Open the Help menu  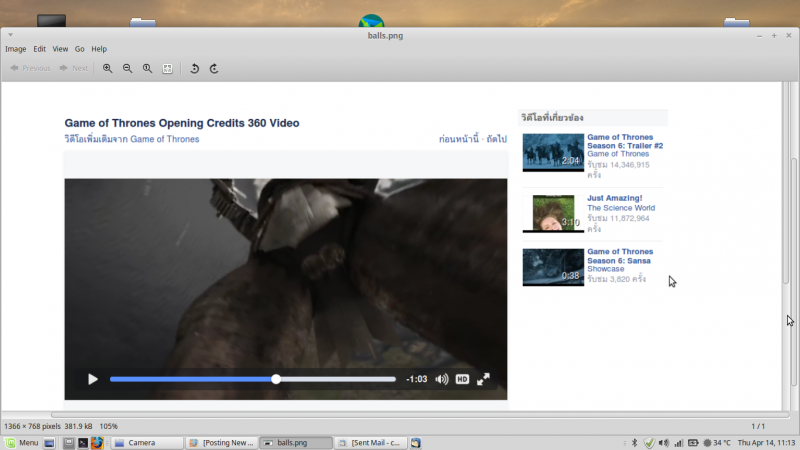click(99, 49)
